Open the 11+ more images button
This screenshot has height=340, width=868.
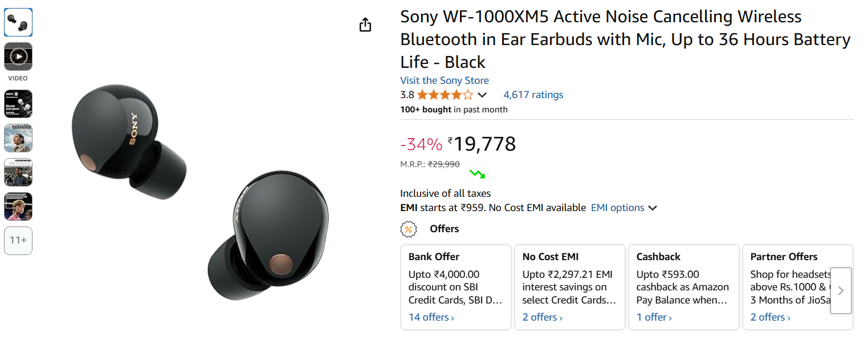18,241
